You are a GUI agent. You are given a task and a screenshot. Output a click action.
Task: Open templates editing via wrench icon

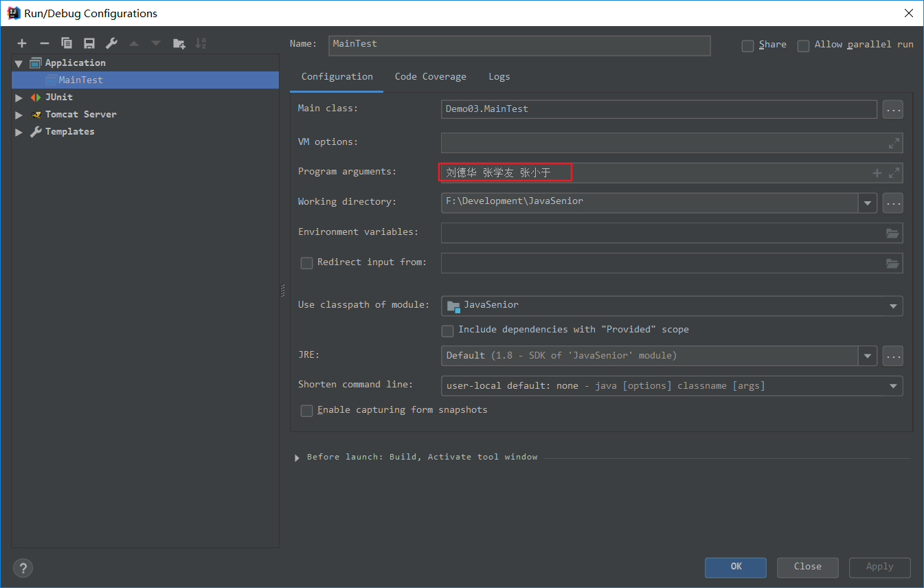click(x=111, y=43)
